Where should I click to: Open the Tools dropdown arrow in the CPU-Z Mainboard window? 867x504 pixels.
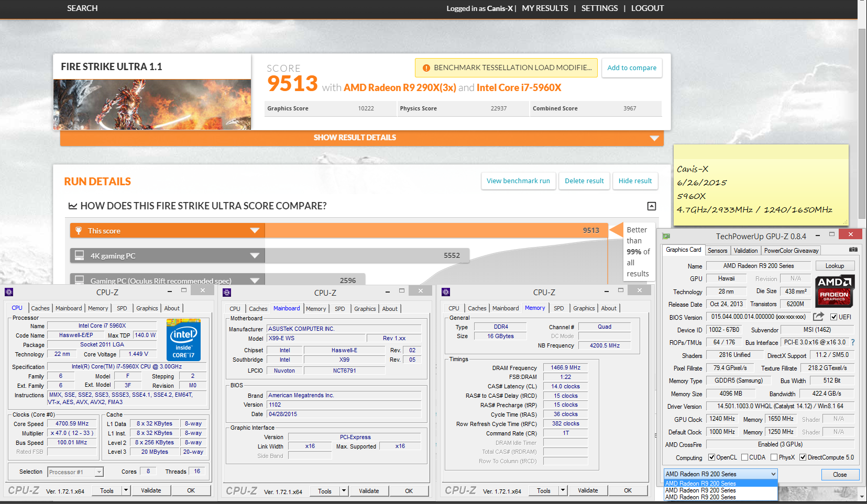pyautogui.click(x=344, y=491)
